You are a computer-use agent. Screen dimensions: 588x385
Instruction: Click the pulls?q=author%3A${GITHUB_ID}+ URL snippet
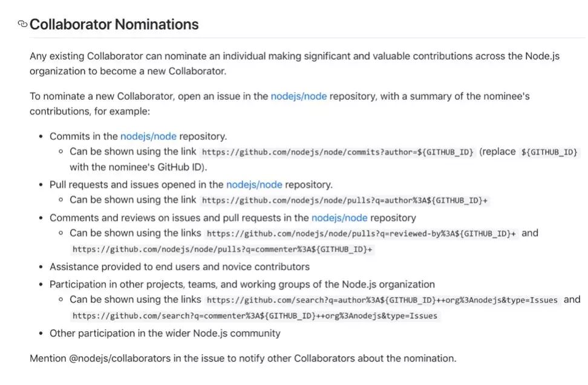(x=345, y=200)
